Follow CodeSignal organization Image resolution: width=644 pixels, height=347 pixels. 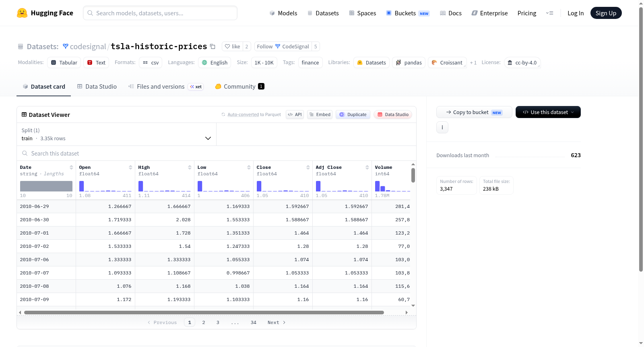point(283,46)
